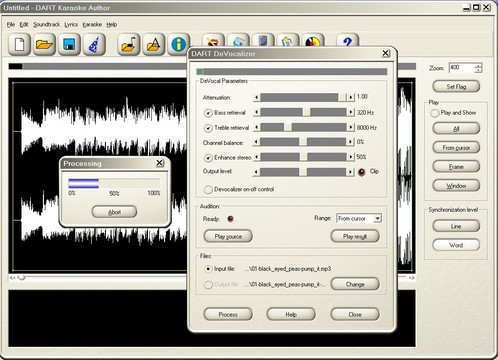The height and width of the screenshot is (360, 498).
Task: Click the Frame play button
Action: (x=456, y=167)
